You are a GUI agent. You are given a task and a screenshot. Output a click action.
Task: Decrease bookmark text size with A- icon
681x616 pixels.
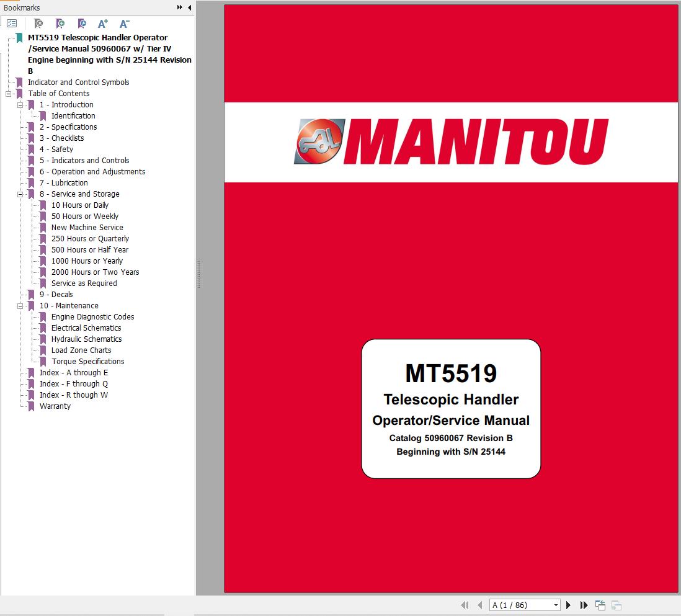[124, 23]
